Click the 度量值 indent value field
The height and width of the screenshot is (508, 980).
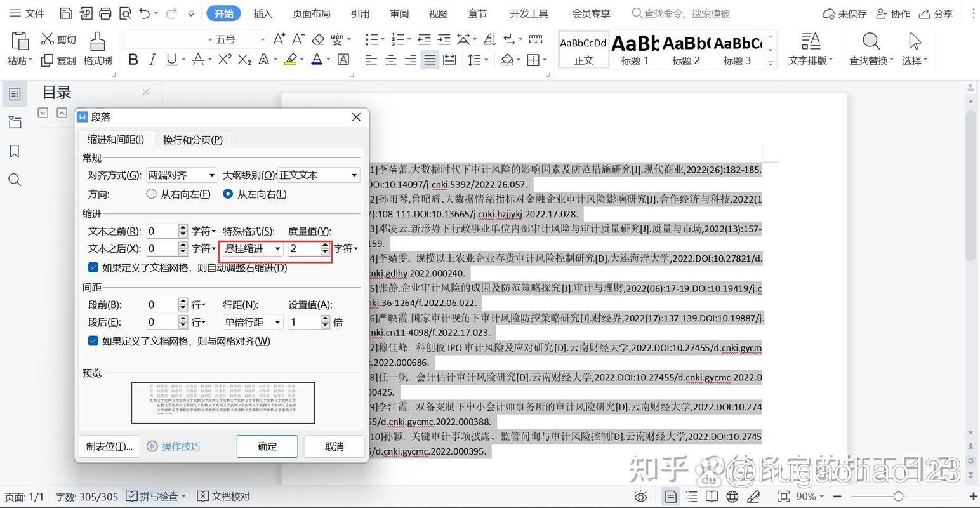[x=303, y=249]
